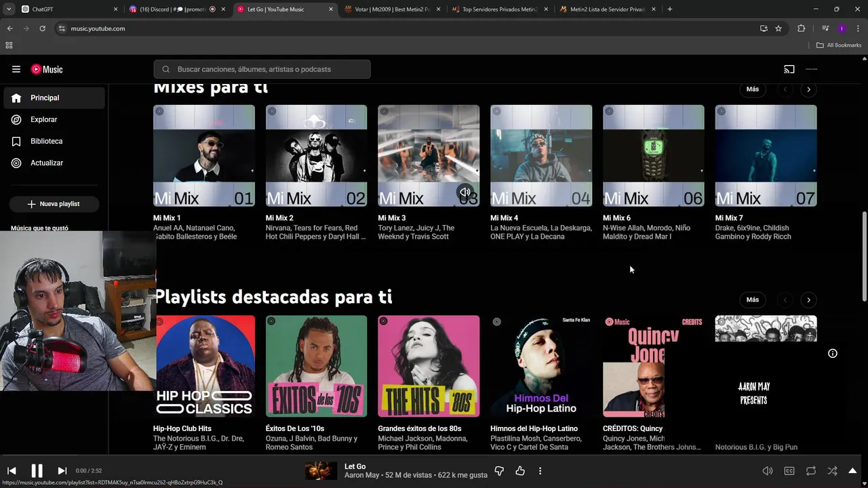Expand the now playing page

(x=852, y=470)
